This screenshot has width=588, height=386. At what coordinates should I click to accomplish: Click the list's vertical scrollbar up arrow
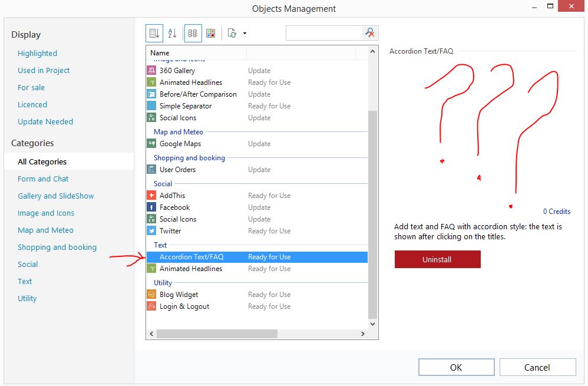[x=372, y=51]
